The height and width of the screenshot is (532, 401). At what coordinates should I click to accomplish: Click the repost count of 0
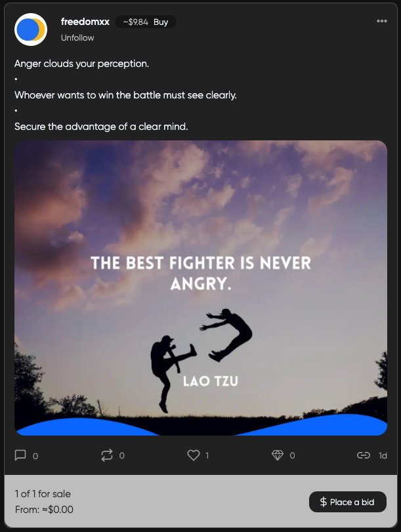tap(122, 455)
